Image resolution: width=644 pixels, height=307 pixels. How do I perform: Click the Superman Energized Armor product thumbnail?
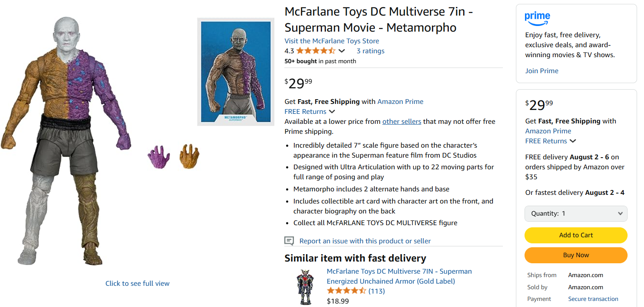point(305,288)
